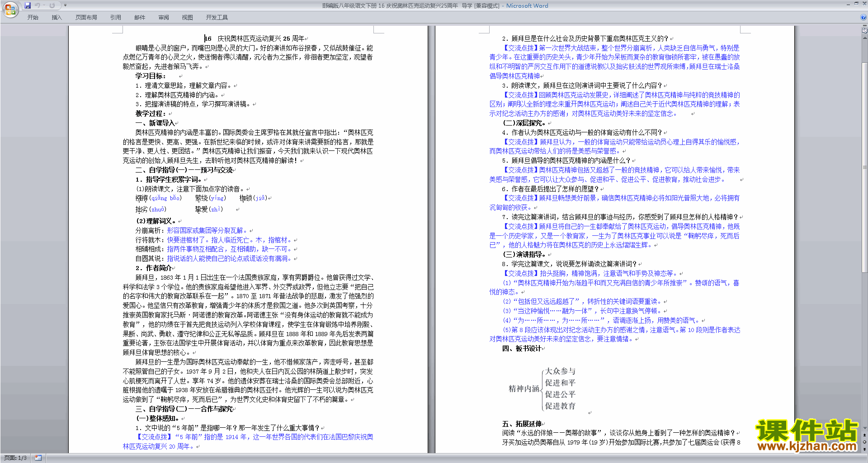
Task: Save the document via quick access
Action: pyautogui.click(x=28, y=5)
